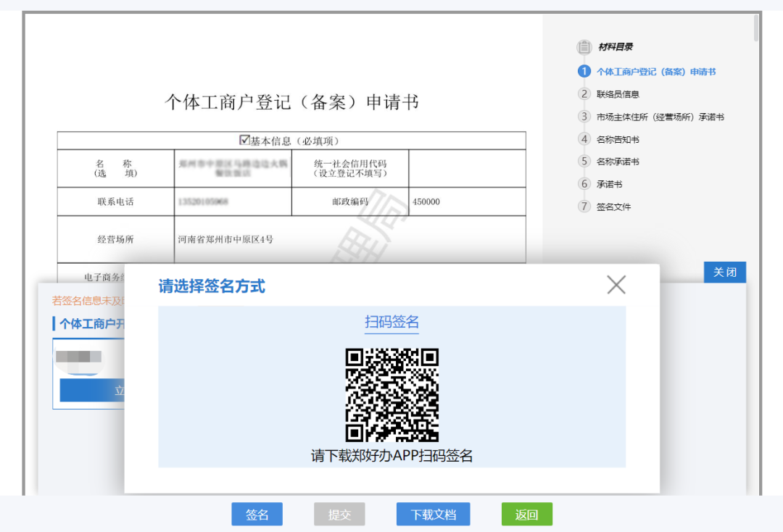The width and height of the screenshot is (783, 532).
Task: Click the blue 关闭 button
Action: pyautogui.click(x=724, y=273)
